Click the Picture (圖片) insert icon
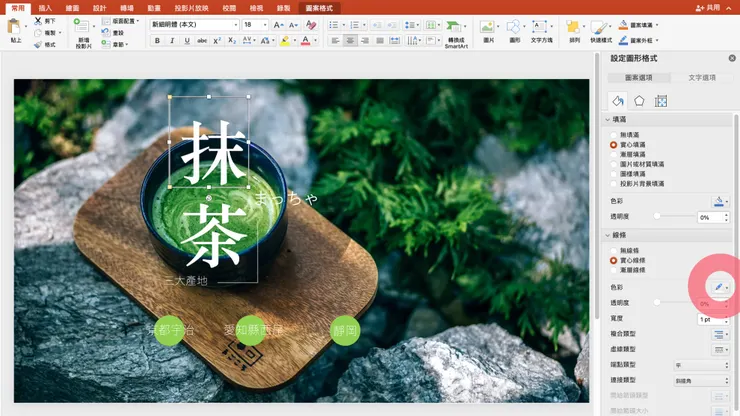 pos(487,26)
